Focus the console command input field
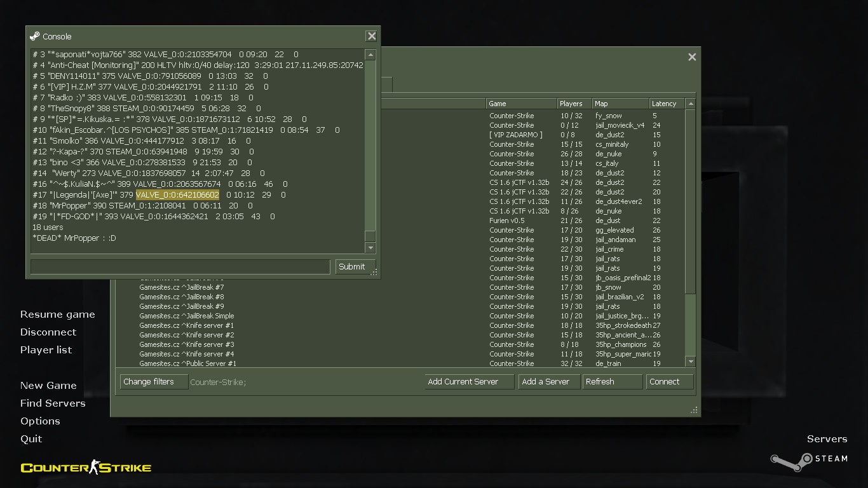Image resolution: width=868 pixels, height=488 pixels. coord(180,267)
